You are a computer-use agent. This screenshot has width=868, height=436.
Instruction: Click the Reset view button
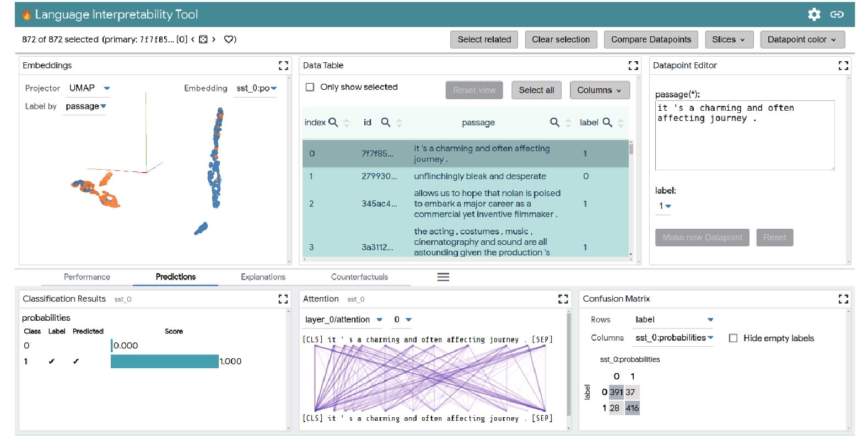tap(474, 90)
